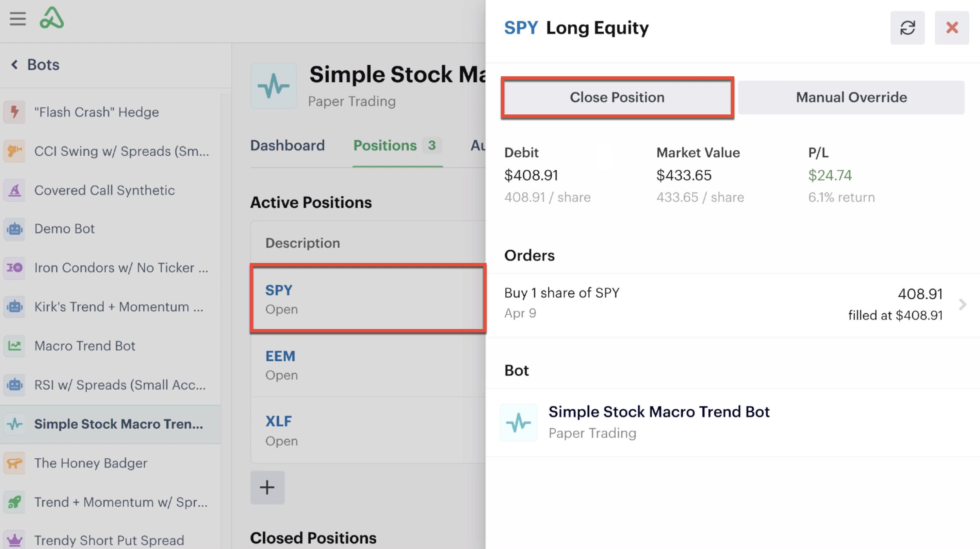Click the Manual Override button
The image size is (980, 549).
(x=851, y=97)
